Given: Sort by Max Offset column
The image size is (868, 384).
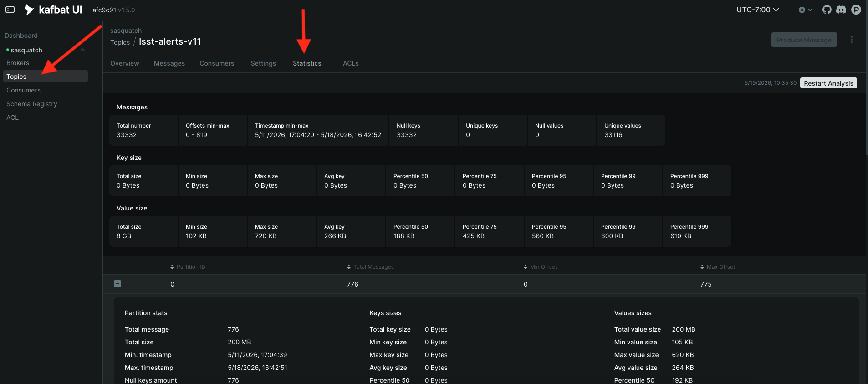Looking at the screenshot, I should click(x=718, y=267).
